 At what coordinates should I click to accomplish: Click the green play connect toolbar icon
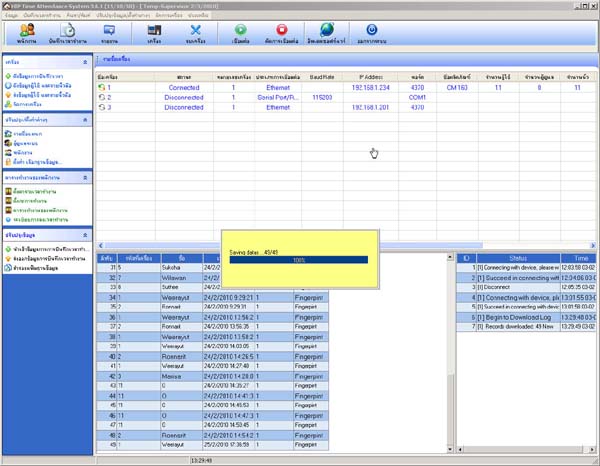(x=241, y=30)
